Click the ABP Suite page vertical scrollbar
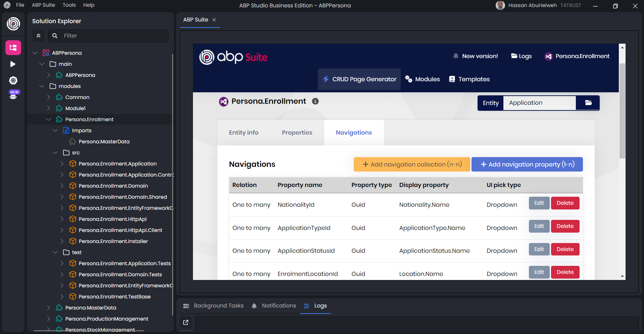The image size is (644, 334). click(x=622, y=111)
